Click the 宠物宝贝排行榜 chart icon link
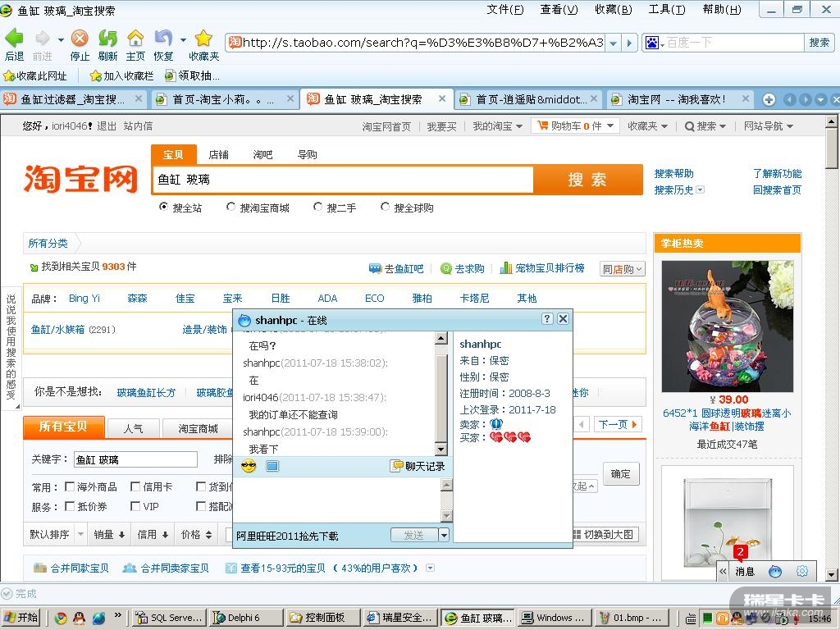The image size is (840, 630). (x=542, y=268)
